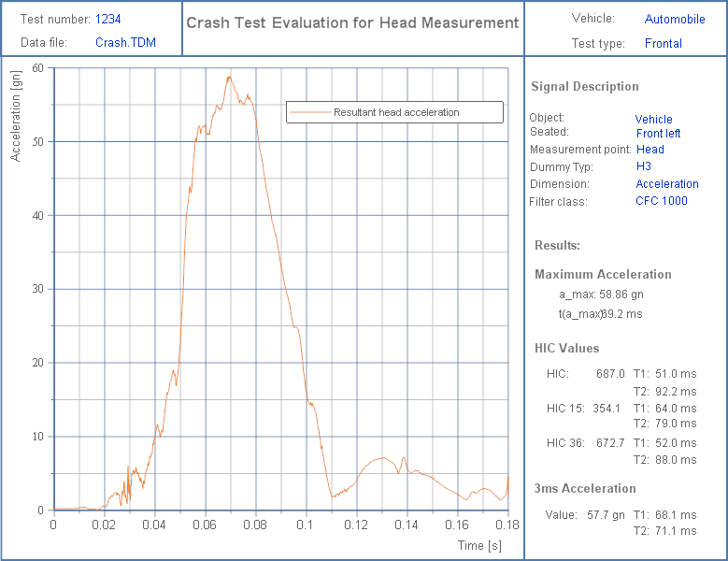The width and height of the screenshot is (728, 561).
Task: Click the HIC 36 value 672.7
Action: pos(610,443)
